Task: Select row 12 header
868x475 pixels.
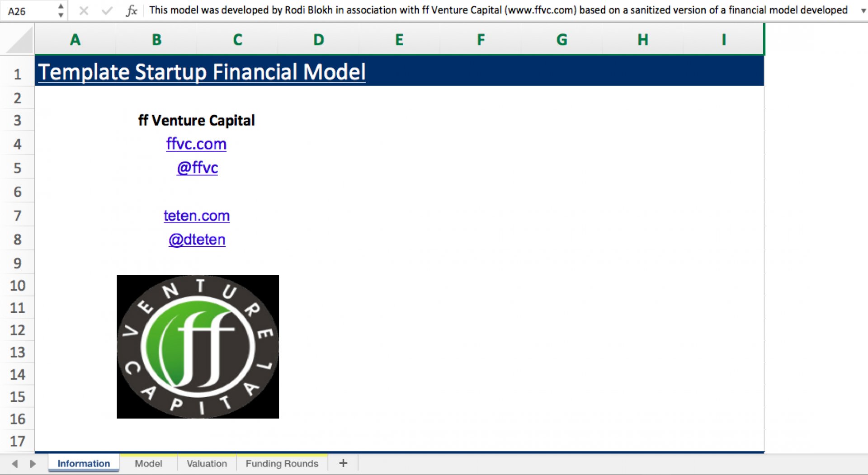Action: (17, 330)
